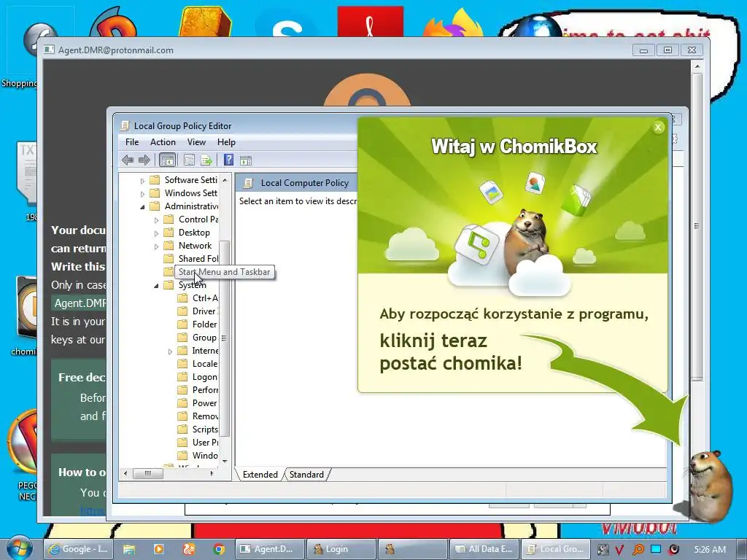This screenshot has width=747, height=560.
Task: Click the Local Computer Policy header
Action: tap(304, 183)
